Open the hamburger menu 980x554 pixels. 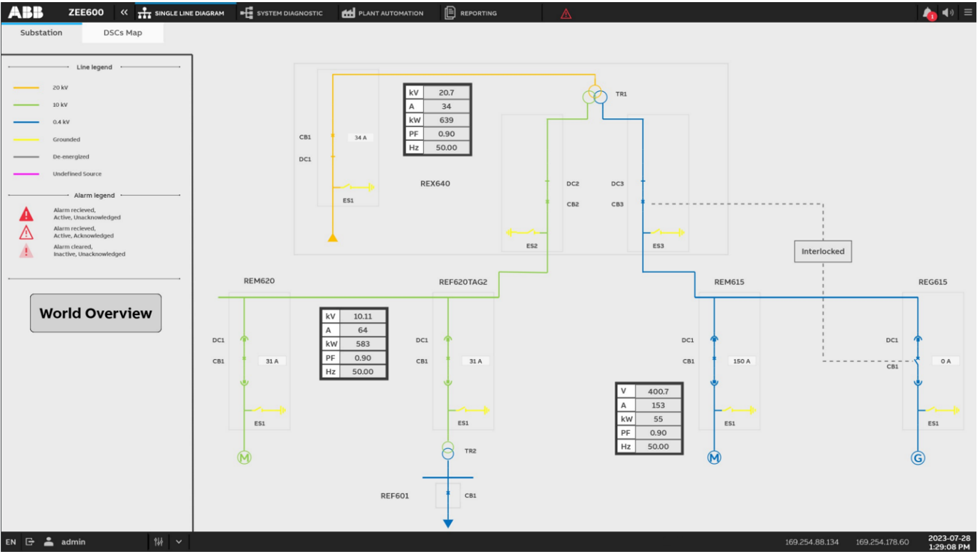pos(968,12)
